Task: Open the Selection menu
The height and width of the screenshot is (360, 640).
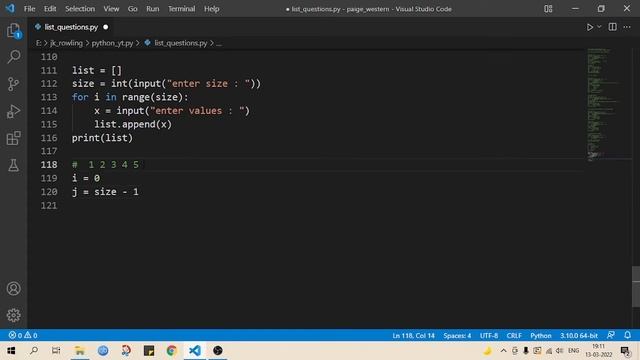Action: [80, 9]
